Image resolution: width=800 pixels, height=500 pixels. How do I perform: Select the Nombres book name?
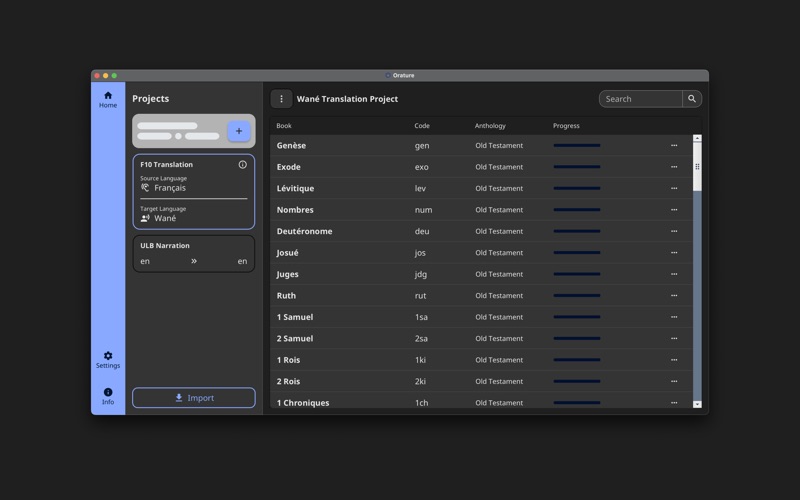click(x=295, y=210)
